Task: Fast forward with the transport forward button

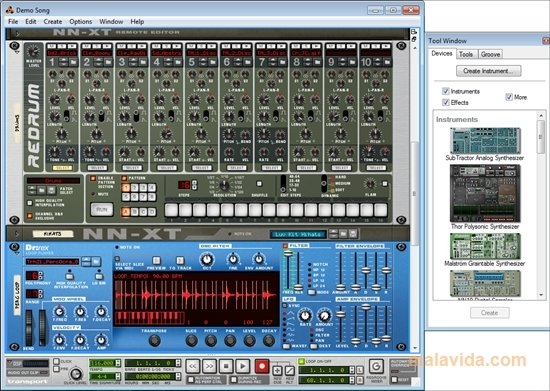Action: pos(209,366)
